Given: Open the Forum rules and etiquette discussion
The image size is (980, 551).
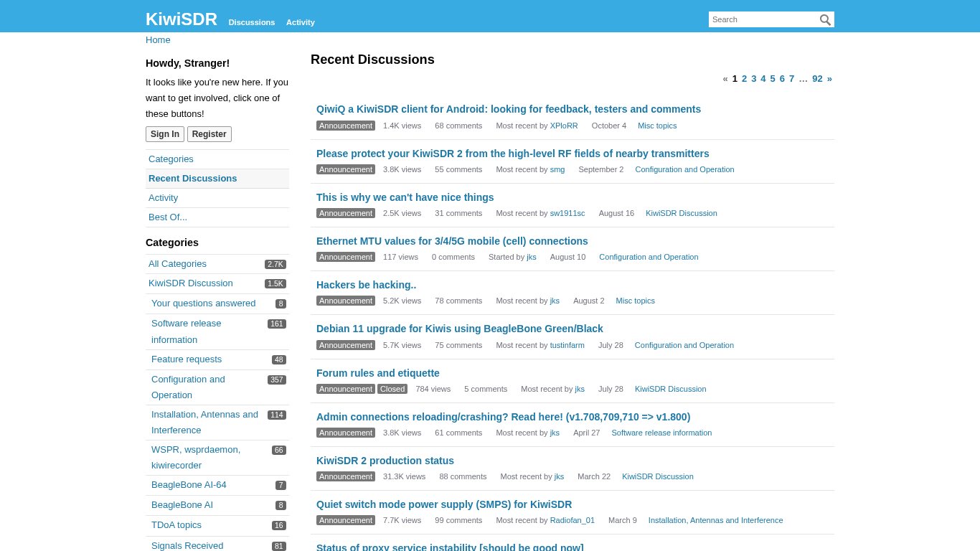Looking at the screenshot, I should tap(378, 373).
